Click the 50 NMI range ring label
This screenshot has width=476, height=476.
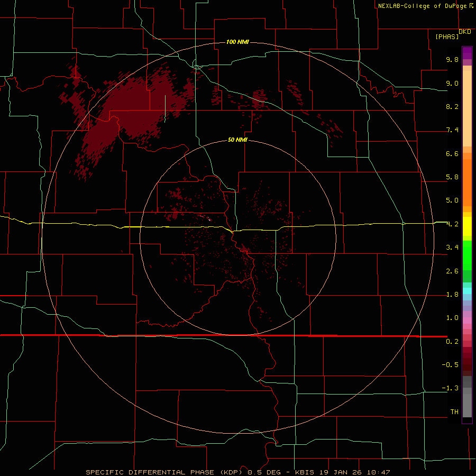(237, 140)
